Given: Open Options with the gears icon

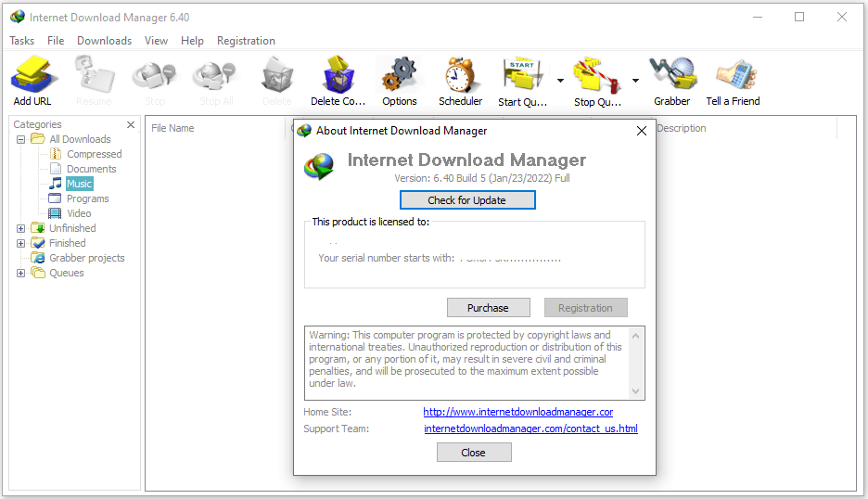Looking at the screenshot, I should tap(399, 75).
